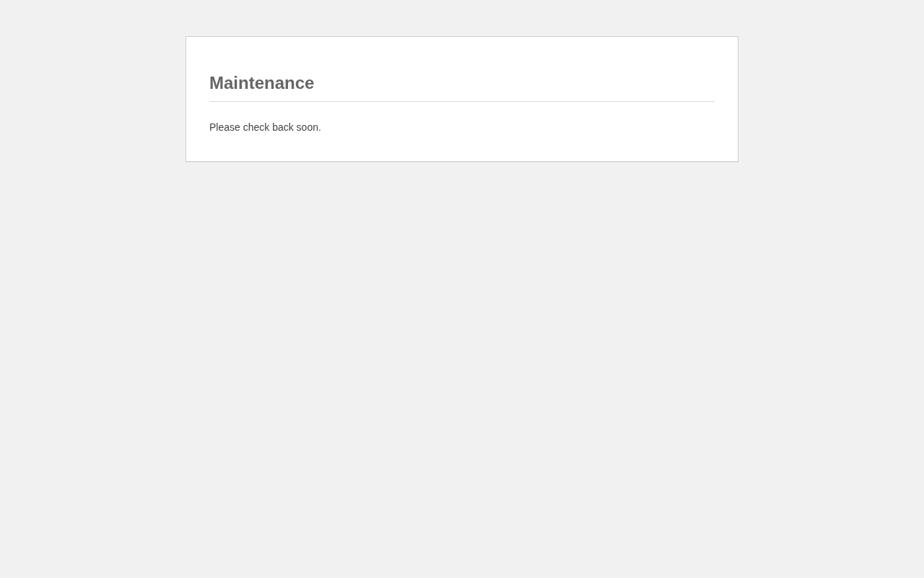Click the 'Please check back soon.' message
This screenshot has width=924, height=578.
pos(265,127)
